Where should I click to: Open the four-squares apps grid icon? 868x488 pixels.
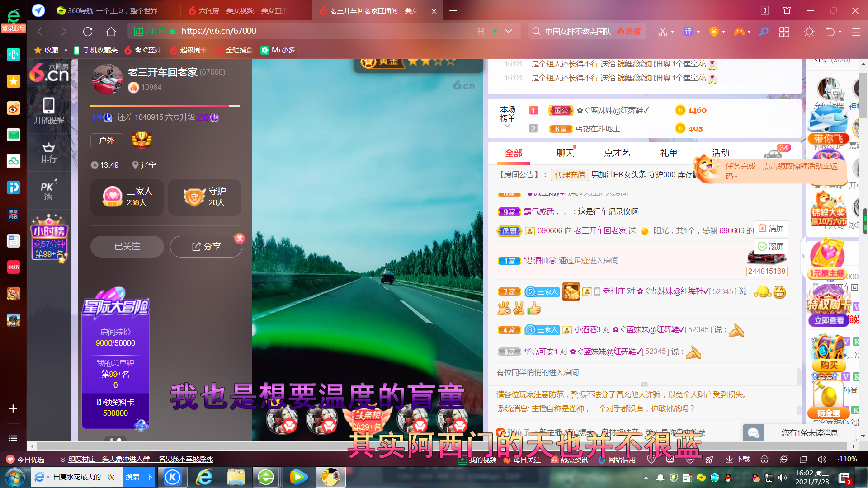(784, 32)
